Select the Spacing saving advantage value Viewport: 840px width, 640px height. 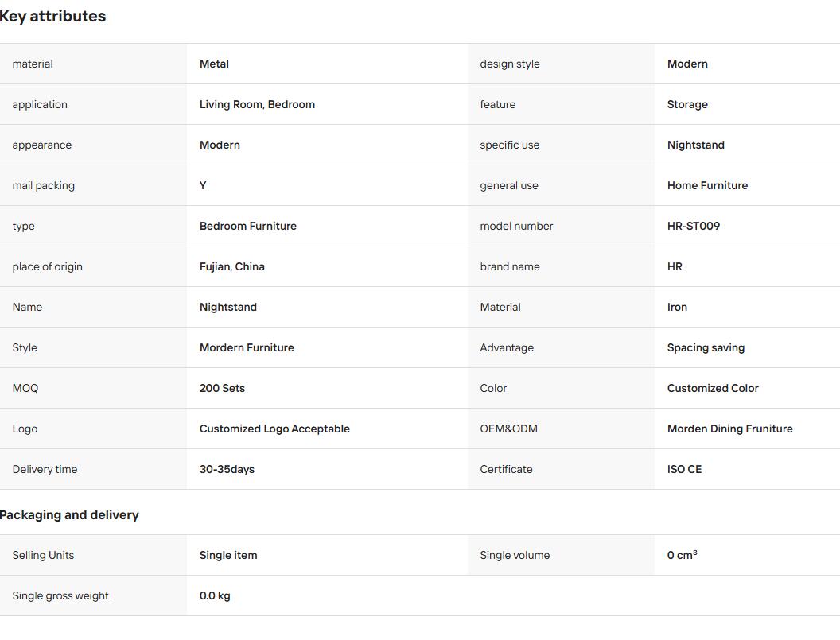tap(706, 347)
